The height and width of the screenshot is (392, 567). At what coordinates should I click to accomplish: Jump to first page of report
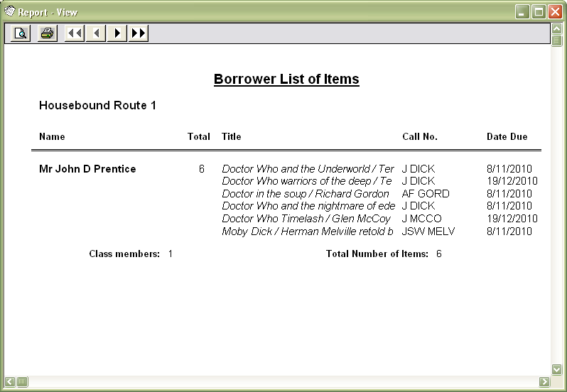point(75,33)
